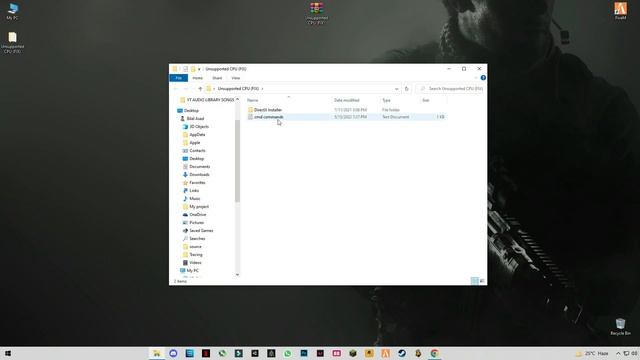Select Downloads in navigation pane
640x360 pixels.
pos(196,175)
